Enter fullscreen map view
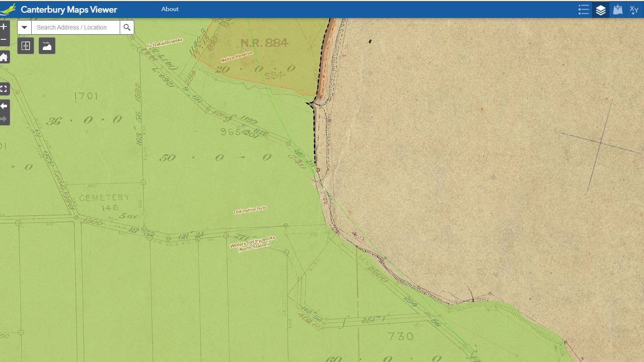644x362 pixels. (4, 89)
